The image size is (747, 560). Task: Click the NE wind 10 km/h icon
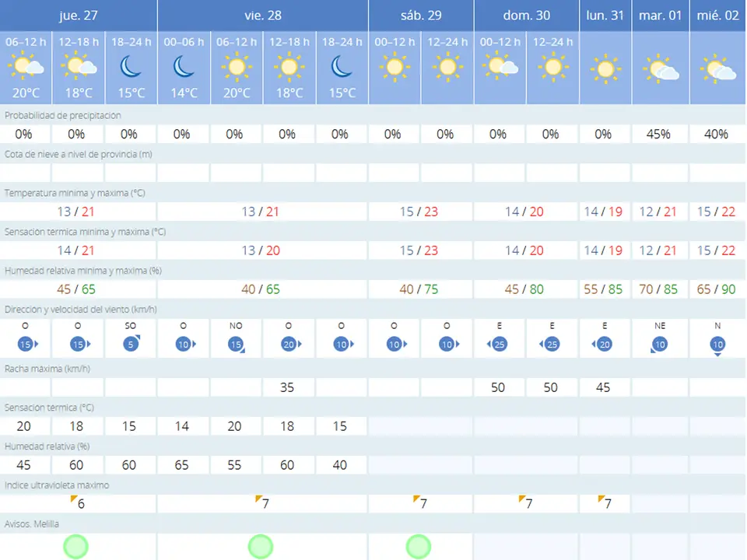coord(659,345)
